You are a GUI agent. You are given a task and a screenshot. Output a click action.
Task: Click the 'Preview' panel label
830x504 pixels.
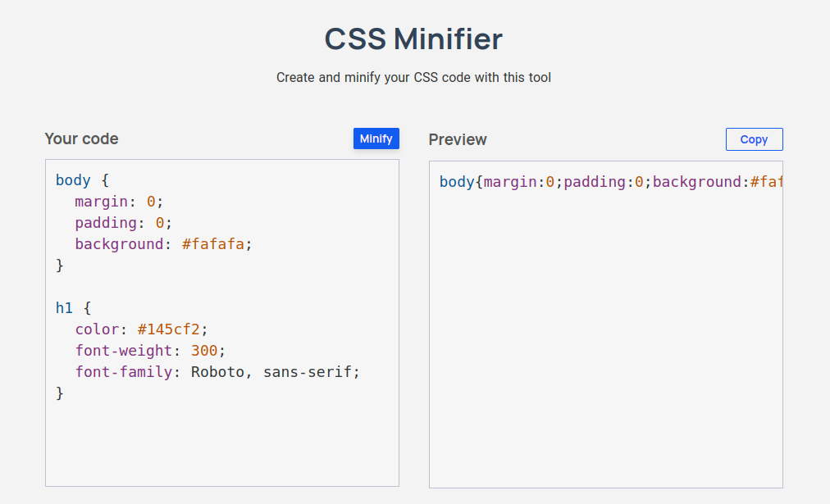coord(458,139)
